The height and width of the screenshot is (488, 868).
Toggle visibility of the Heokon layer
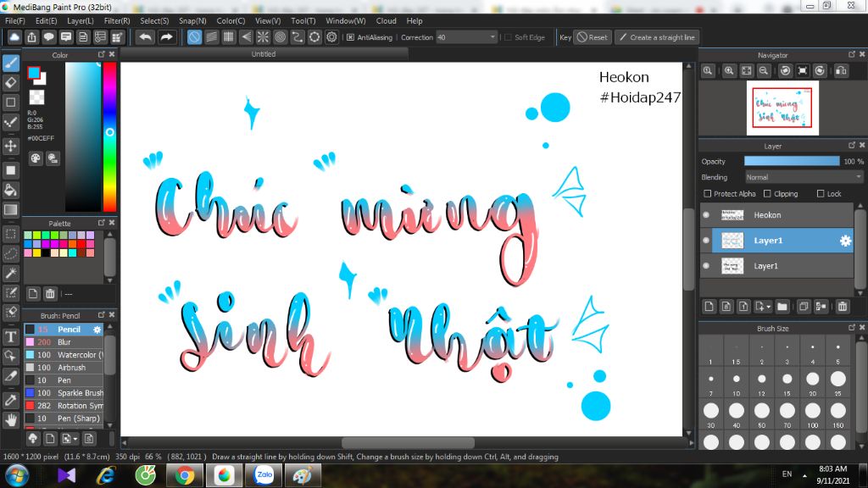(x=706, y=214)
